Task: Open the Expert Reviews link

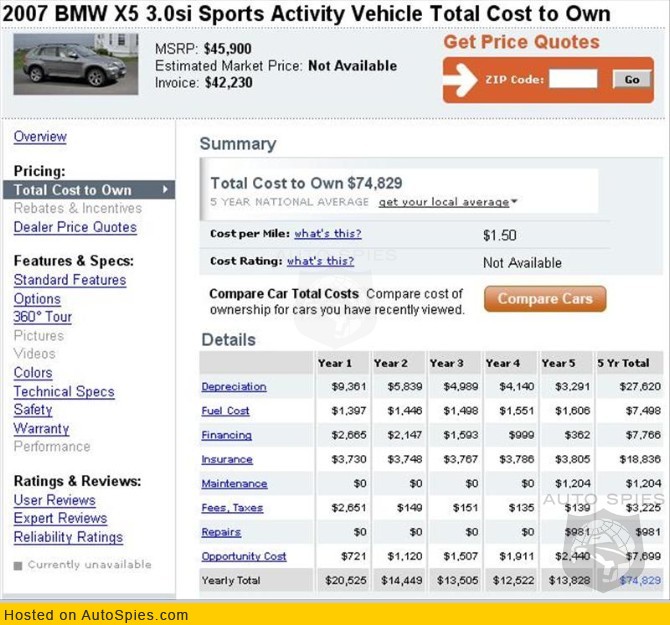Action: (60, 518)
